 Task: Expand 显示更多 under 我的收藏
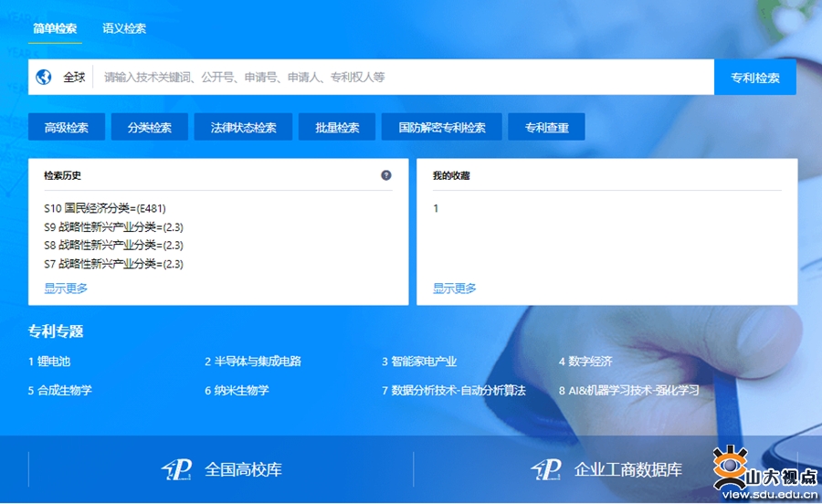[455, 289]
